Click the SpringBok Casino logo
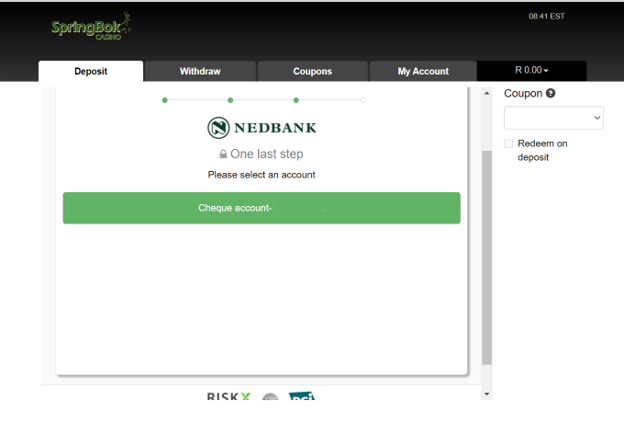This screenshot has height=424, width=624. (x=91, y=26)
